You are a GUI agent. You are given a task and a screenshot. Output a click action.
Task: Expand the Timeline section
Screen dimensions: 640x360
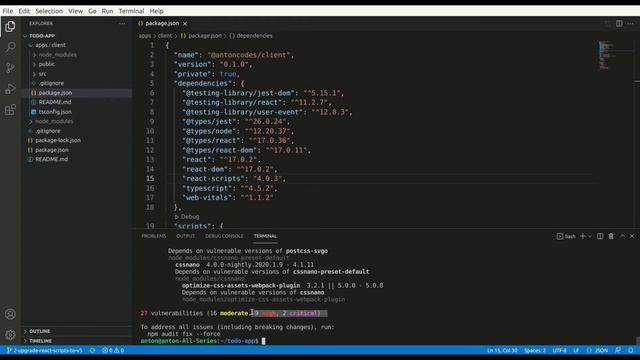40,341
